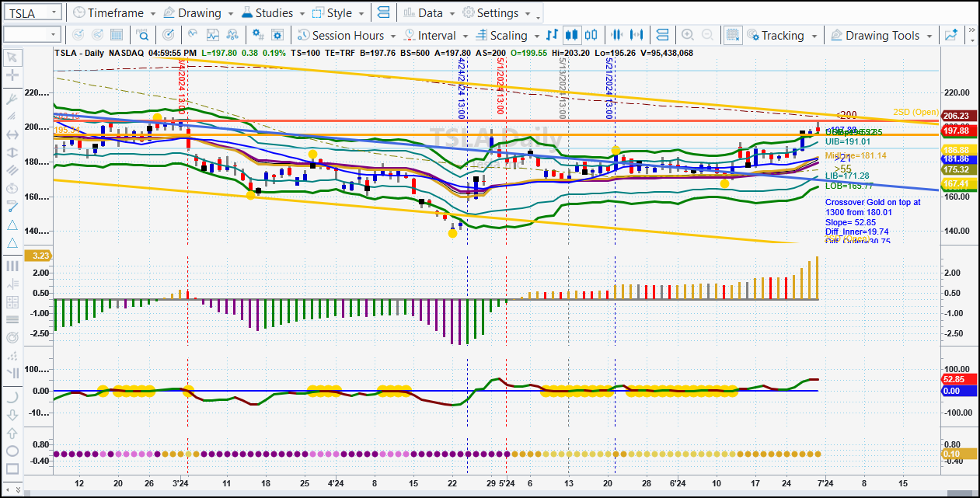Select the filled candlestick chart style
This screenshot has width=980, height=498.
[572, 35]
